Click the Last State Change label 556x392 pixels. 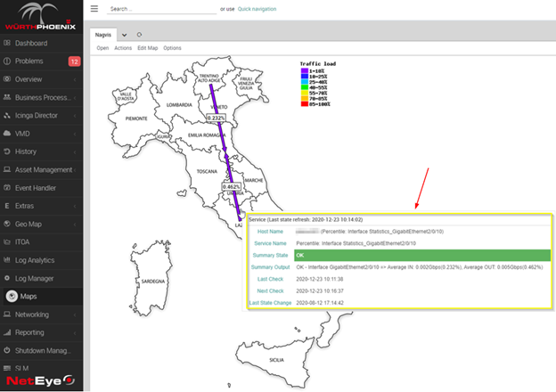270,303
